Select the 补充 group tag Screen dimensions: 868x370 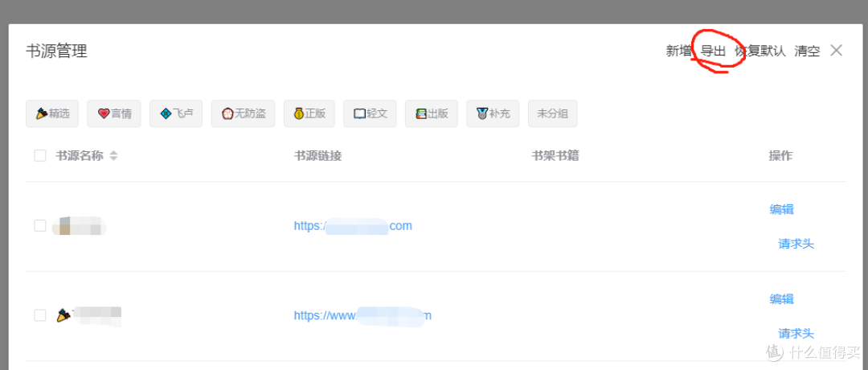click(x=493, y=113)
